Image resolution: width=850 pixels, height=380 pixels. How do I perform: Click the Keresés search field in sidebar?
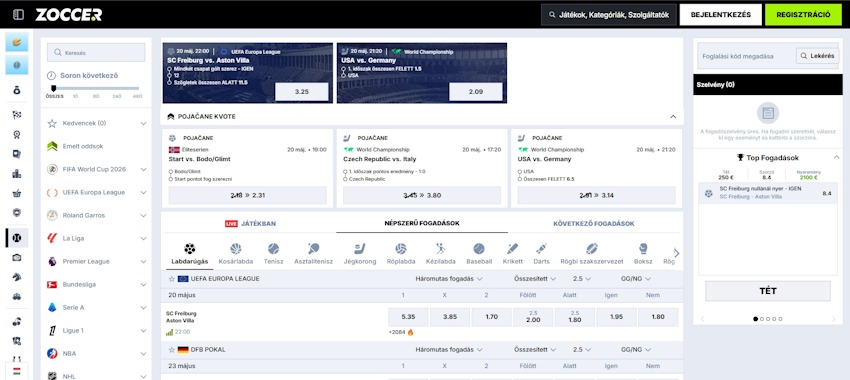96,53
